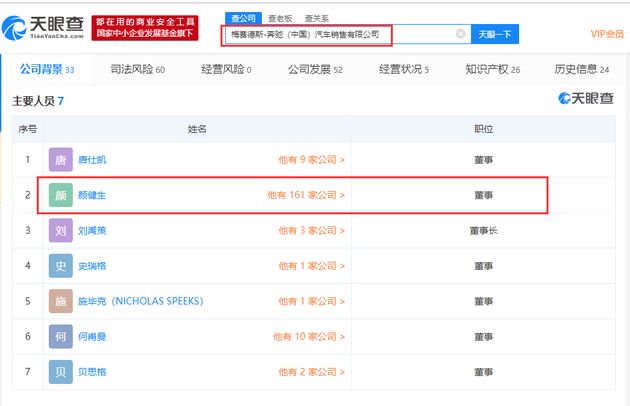Open the profile link for 刘禹策
Image resolution: width=630 pixels, height=406 pixels.
coord(92,230)
